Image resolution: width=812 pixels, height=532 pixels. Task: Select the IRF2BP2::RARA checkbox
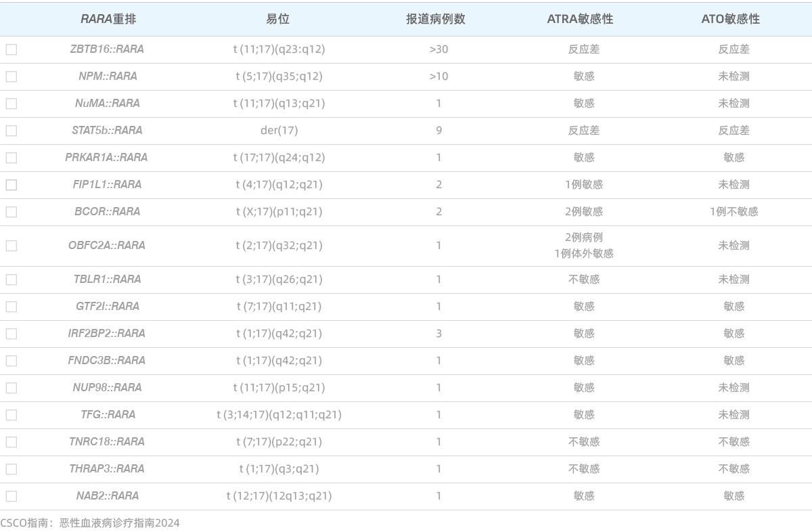12,334
